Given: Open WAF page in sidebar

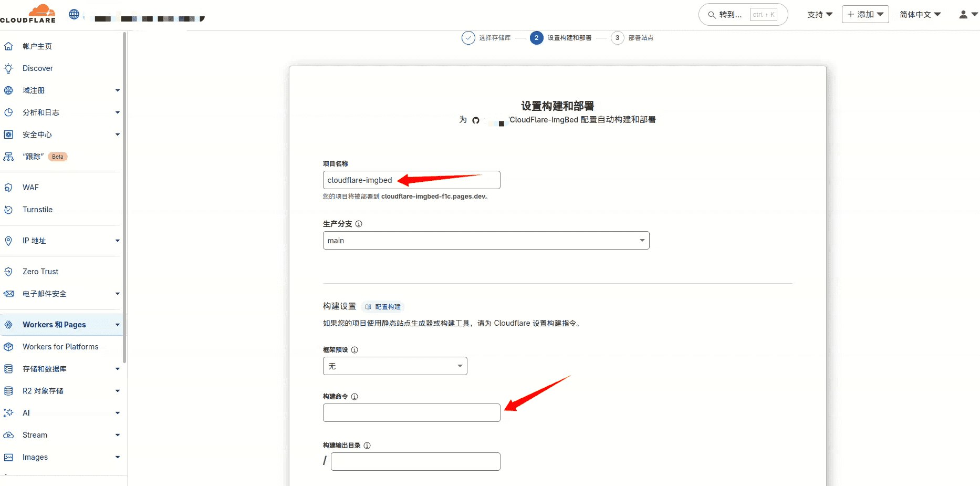Looking at the screenshot, I should [30, 188].
